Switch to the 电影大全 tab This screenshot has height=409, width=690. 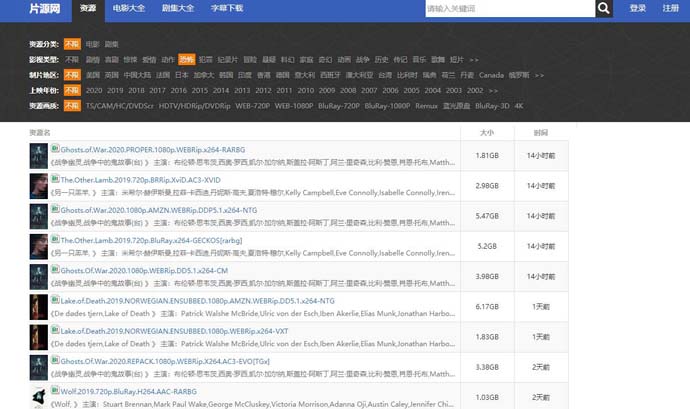point(127,9)
